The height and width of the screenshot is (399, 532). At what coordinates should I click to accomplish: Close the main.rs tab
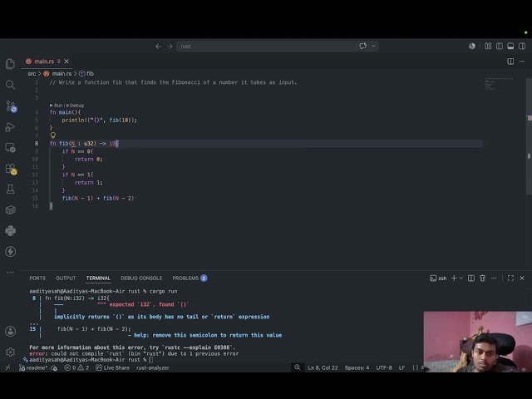coord(66,62)
